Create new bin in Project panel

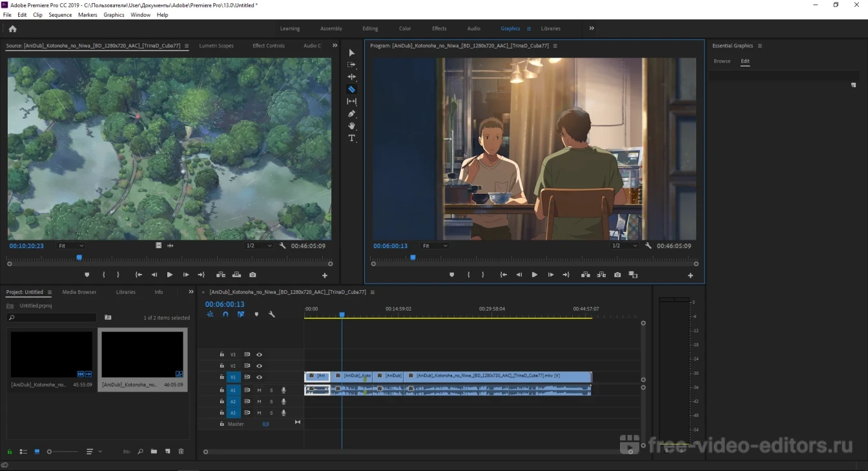click(154, 452)
